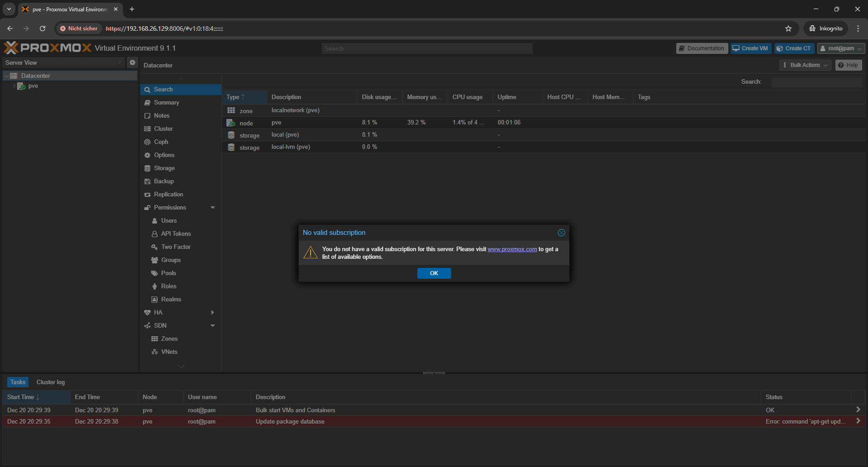Screen dimensions: 868x467
Task: Open the Zones panel under SDN
Action: click(169, 338)
